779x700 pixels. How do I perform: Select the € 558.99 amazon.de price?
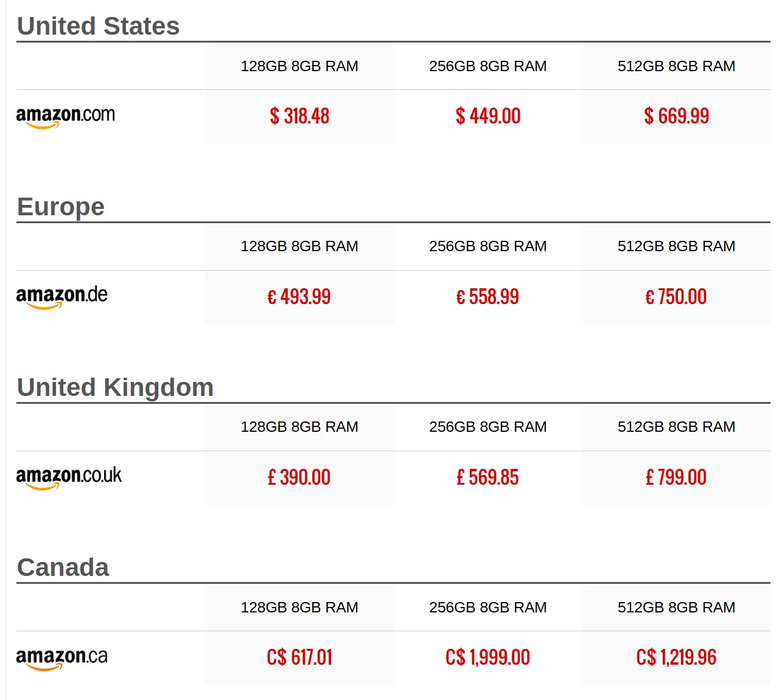[488, 297]
